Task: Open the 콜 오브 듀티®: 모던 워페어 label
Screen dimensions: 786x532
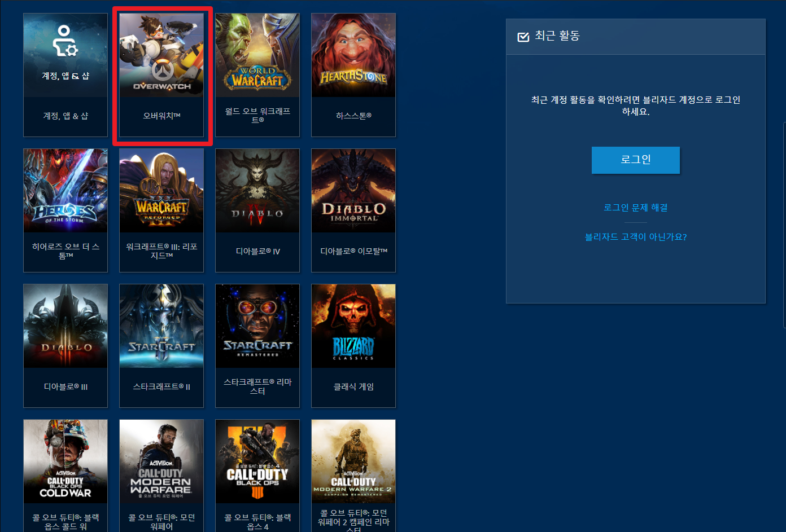Action: 161,522
